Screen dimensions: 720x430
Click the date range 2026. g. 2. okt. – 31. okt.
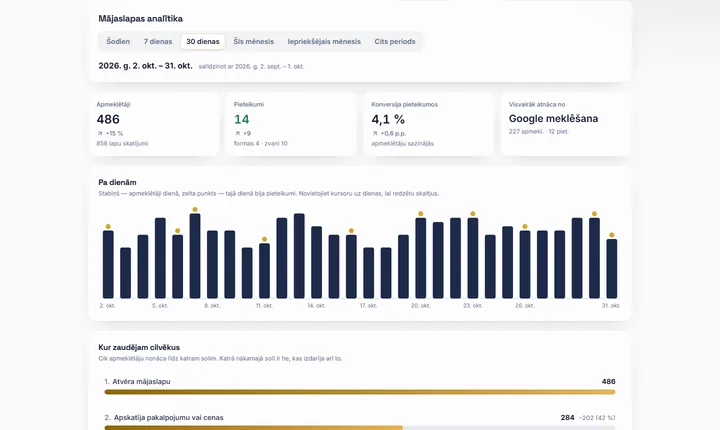145,66
